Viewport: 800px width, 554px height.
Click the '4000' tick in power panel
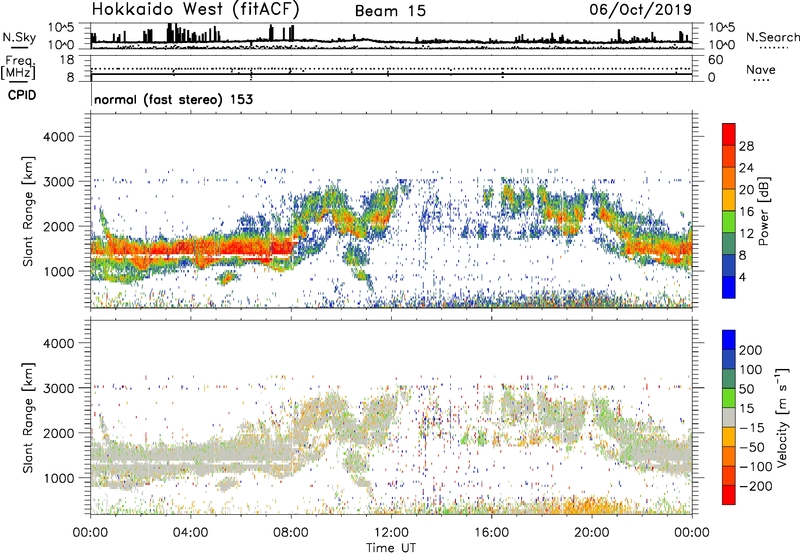click(x=59, y=137)
